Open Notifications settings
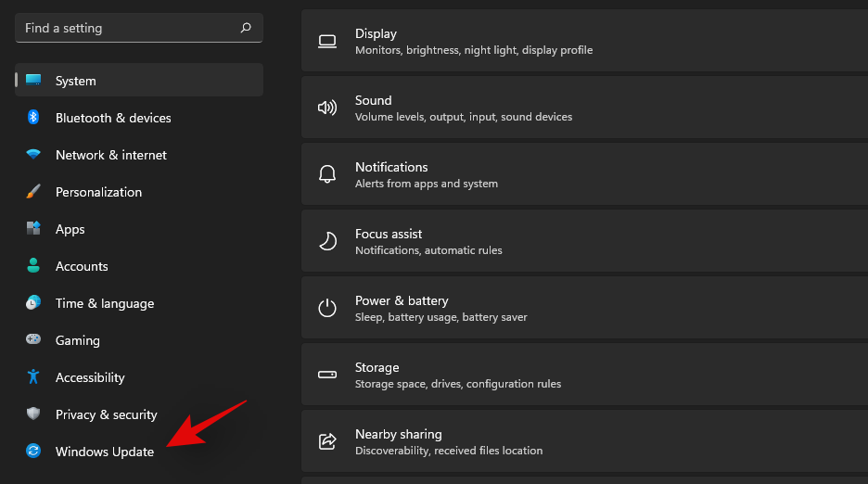Screen dimensions: 868x484 point(584,174)
